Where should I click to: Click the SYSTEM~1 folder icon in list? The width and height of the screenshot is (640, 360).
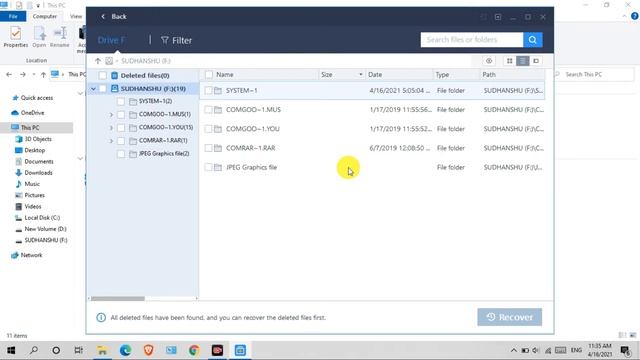[x=218, y=91]
